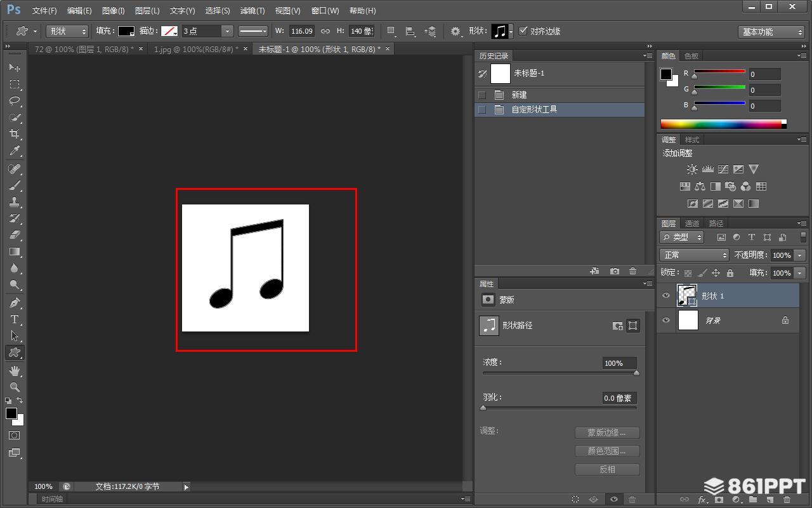Select the Eyedropper tool
The width and height of the screenshot is (812, 508).
(15, 151)
